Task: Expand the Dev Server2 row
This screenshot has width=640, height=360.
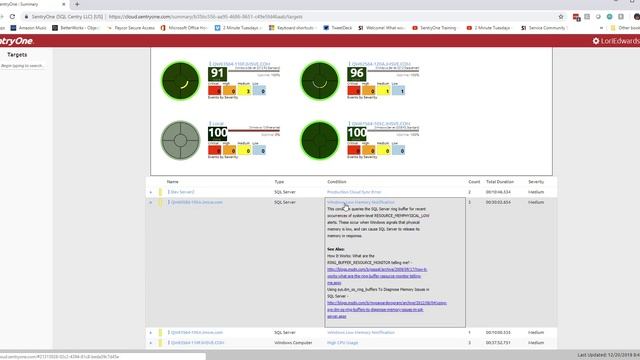Action: click(151, 192)
